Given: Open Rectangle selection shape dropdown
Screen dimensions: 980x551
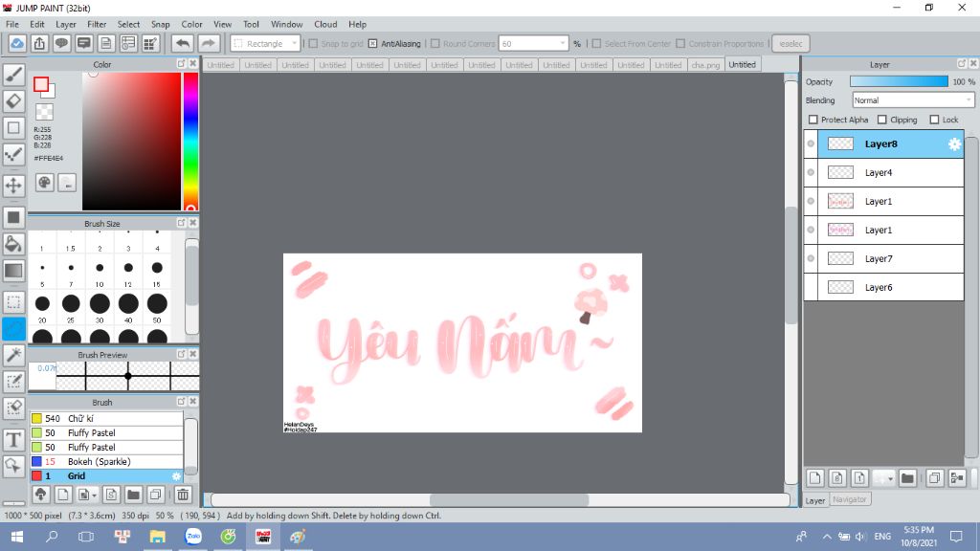Looking at the screenshot, I should (266, 44).
